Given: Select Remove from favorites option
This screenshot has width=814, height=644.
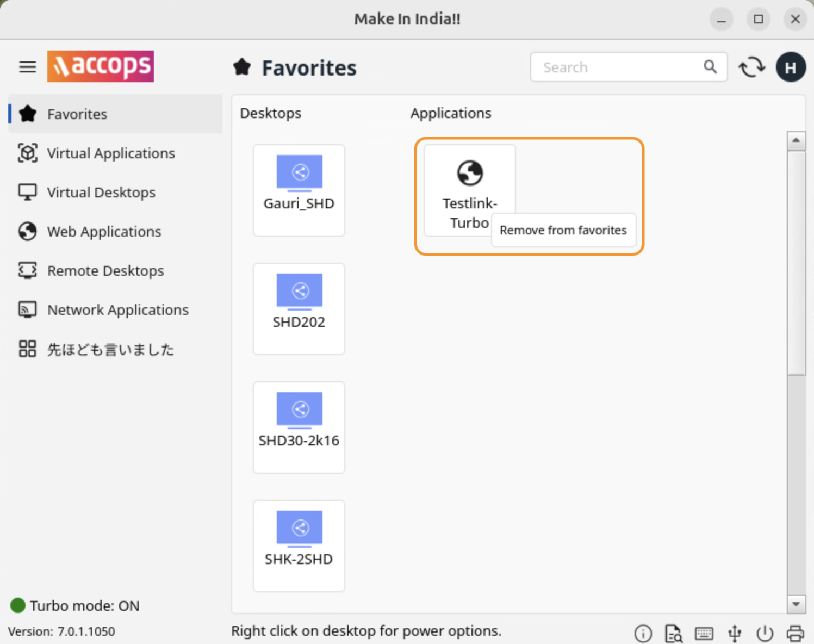Looking at the screenshot, I should coord(563,230).
